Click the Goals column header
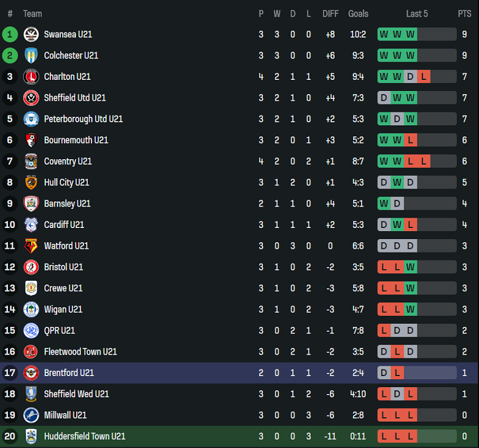 click(x=358, y=14)
